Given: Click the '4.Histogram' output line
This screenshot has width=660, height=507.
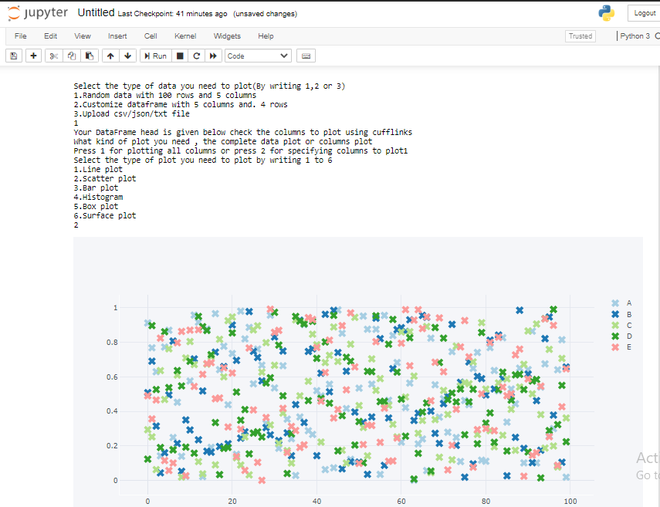Looking at the screenshot, I should [x=98, y=197].
